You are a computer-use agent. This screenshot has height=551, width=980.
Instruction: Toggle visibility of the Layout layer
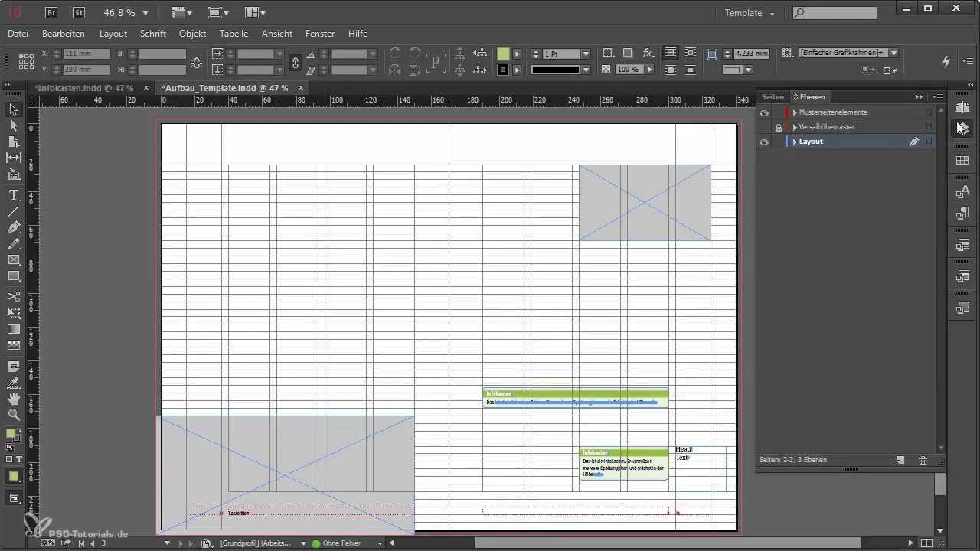click(x=763, y=142)
